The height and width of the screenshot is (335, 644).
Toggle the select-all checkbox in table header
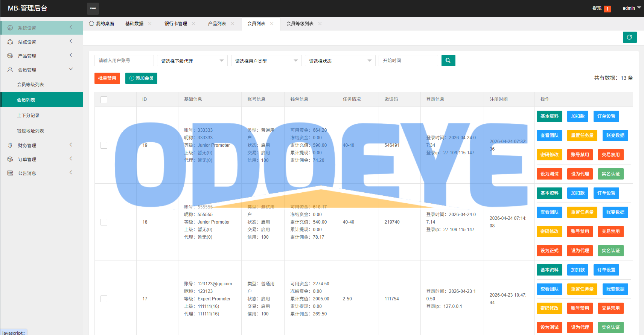pyautogui.click(x=104, y=99)
